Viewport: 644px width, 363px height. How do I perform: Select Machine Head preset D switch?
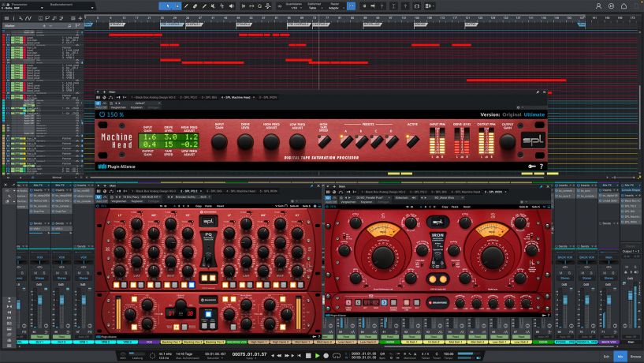[x=392, y=142]
